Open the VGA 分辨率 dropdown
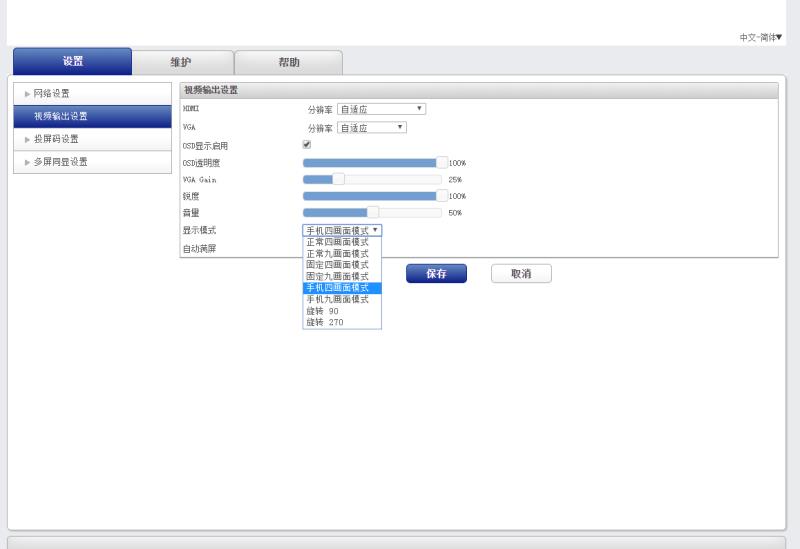Viewport: 800px width, 549px height. pyautogui.click(x=372, y=128)
